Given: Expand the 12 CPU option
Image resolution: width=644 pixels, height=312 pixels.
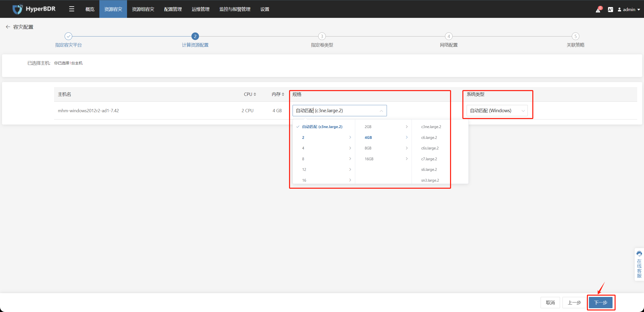Looking at the screenshot, I should coord(324,170).
